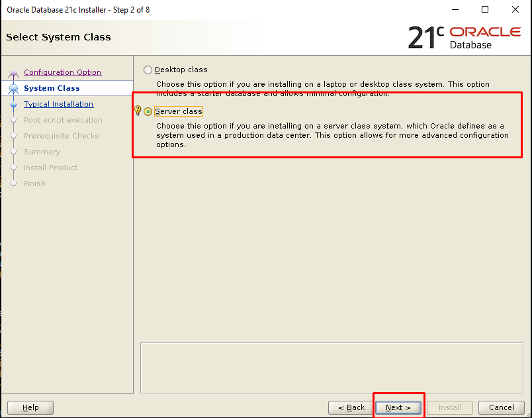Select the Desktop class radio button
532x418 pixels.
click(148, 70)
